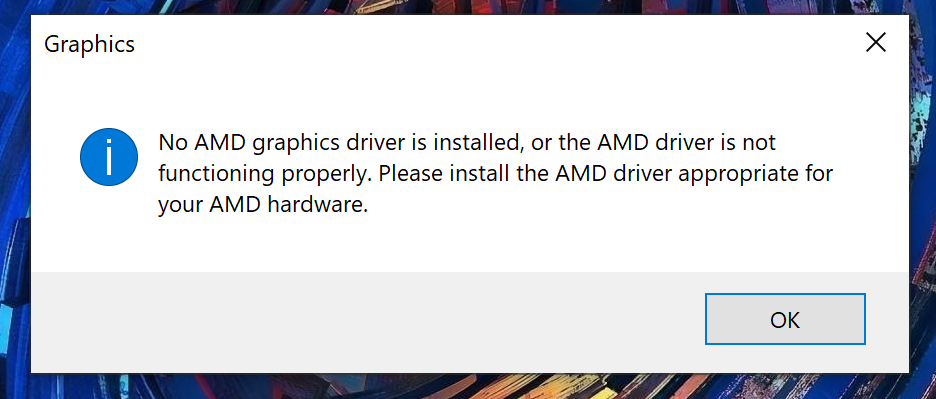The height and width of the screenshot is (399, 936).
Task: Click gray footer area left of OK
Action: (x=358, y=321)
